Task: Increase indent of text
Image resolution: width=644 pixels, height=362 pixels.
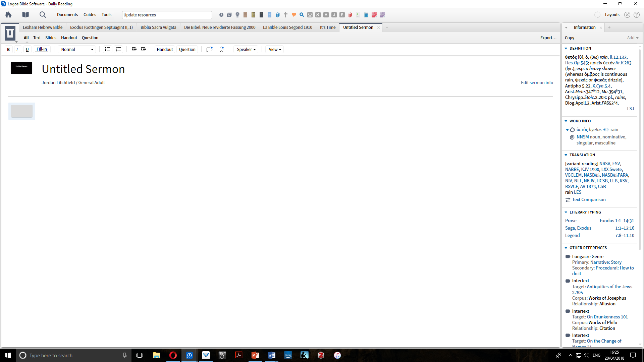Action: (x=144, y=49)
